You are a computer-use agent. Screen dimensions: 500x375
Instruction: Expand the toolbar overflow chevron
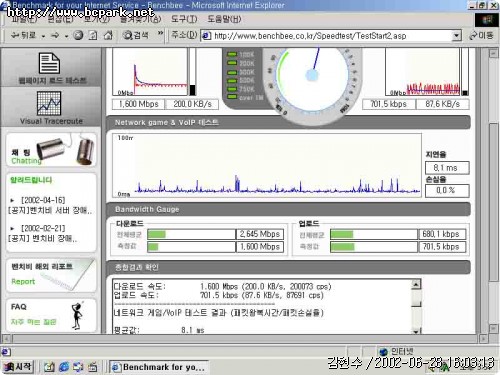click(x=161, y=33)
